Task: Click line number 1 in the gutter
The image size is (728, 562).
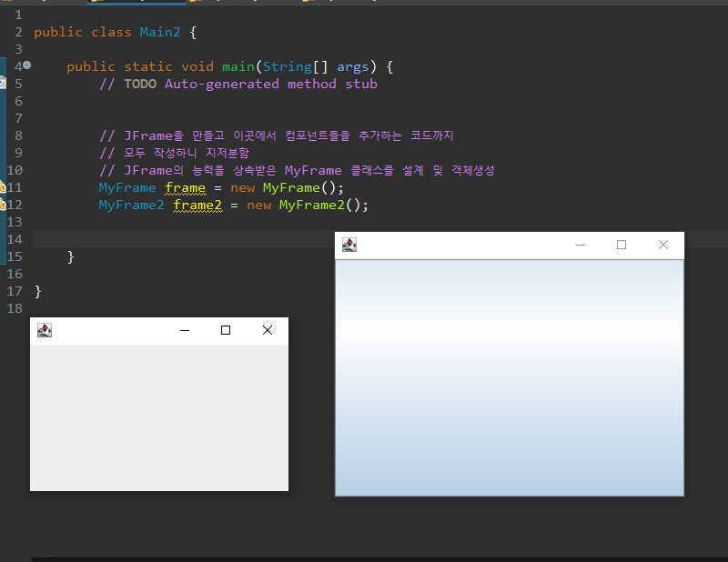Action: (18, 15)
